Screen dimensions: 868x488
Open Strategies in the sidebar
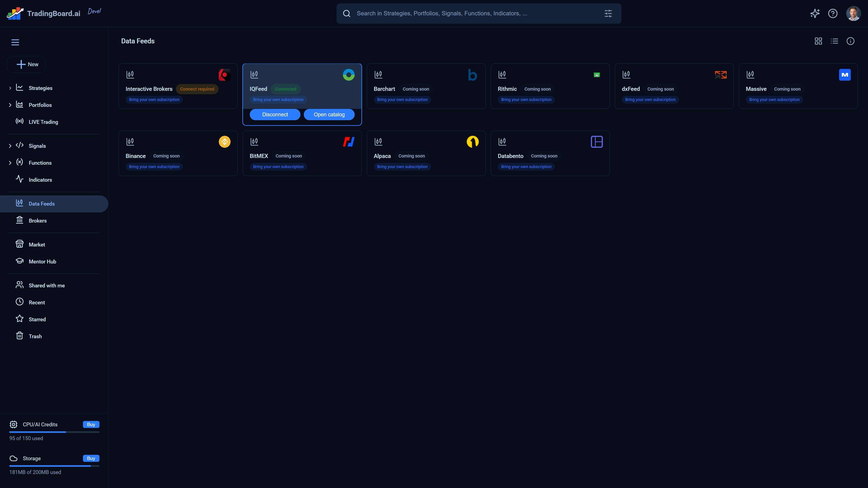[x=40, y=88]
